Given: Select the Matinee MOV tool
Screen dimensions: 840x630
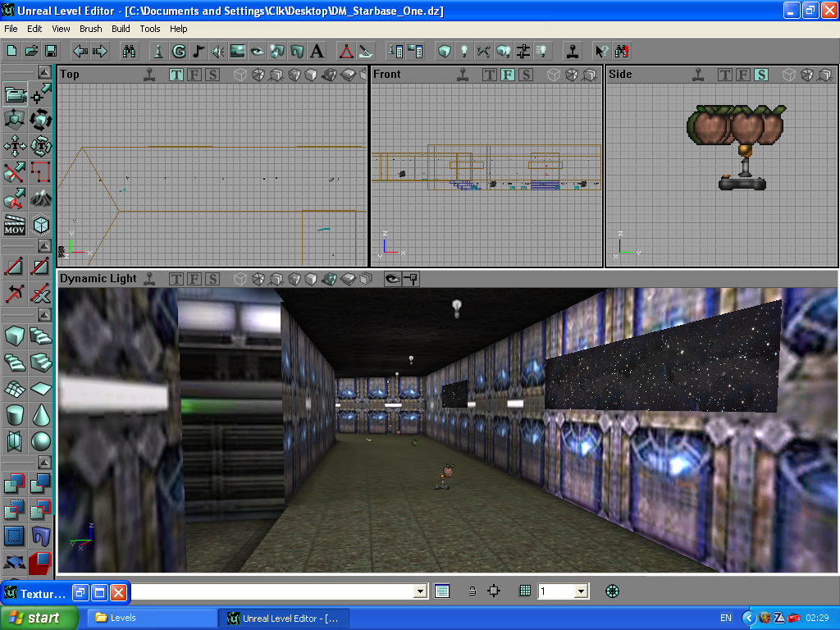Looking at the screenshot, I should [15, 224].
